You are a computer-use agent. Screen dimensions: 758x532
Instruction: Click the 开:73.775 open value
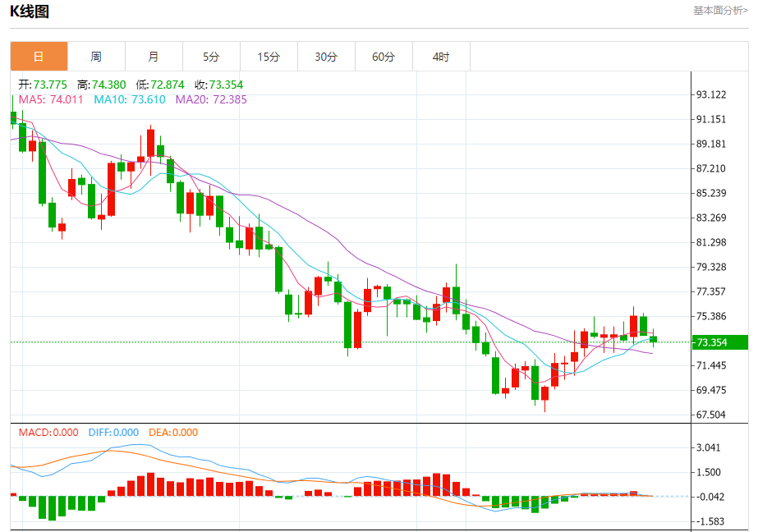tap(43, 85)
